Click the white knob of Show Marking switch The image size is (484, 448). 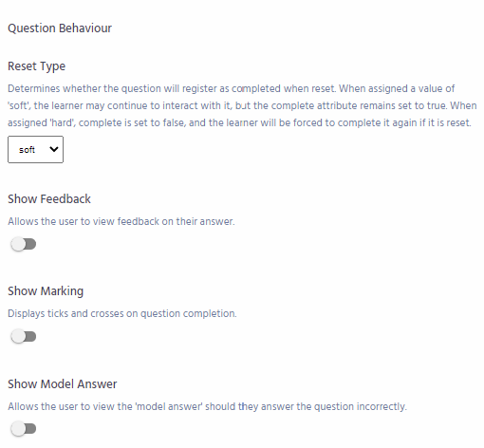point(18,336)
